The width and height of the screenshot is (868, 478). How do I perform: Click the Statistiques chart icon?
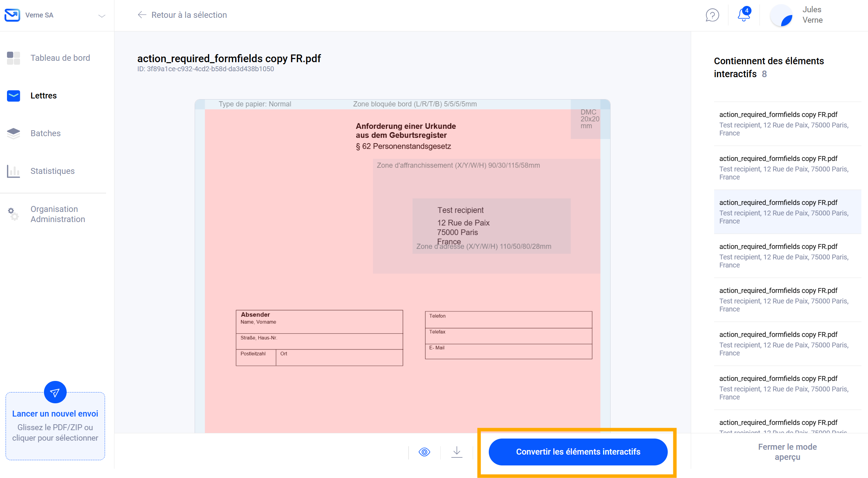[x=14, y=171]
